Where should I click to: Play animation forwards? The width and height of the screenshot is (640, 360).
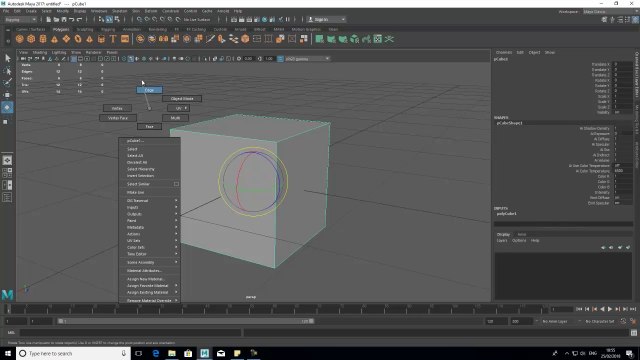point(610,309)
